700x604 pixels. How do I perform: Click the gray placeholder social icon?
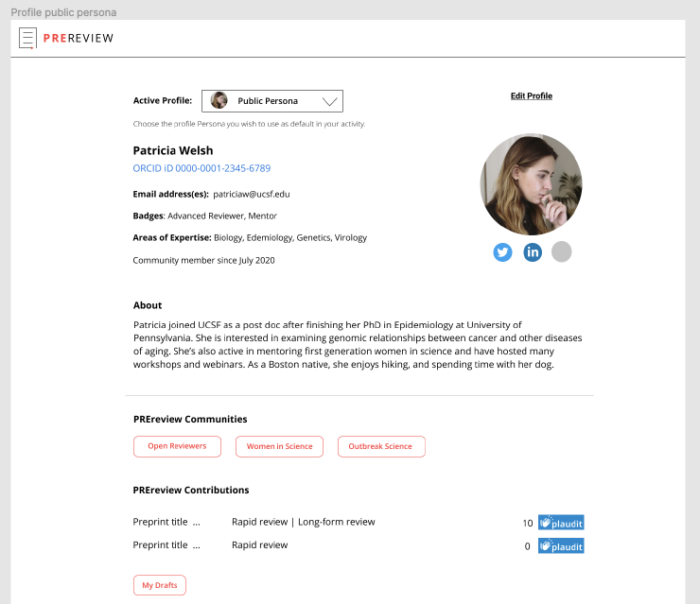(x=562, y=252)
